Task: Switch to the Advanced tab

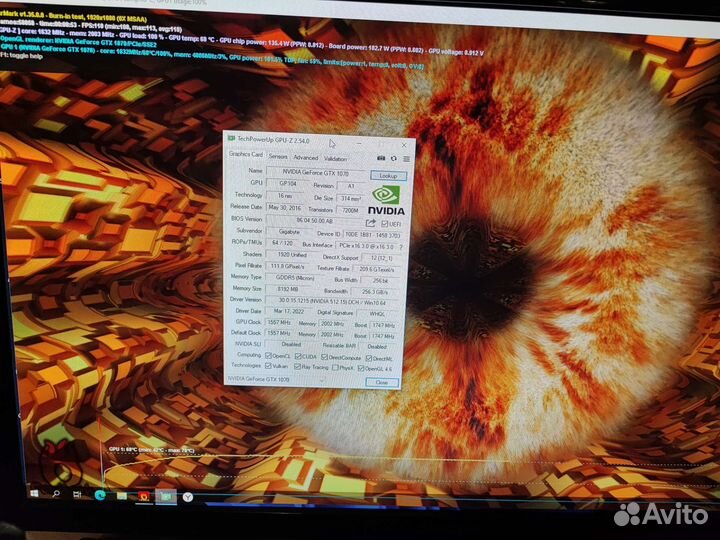Action: [x=305, y=158]
